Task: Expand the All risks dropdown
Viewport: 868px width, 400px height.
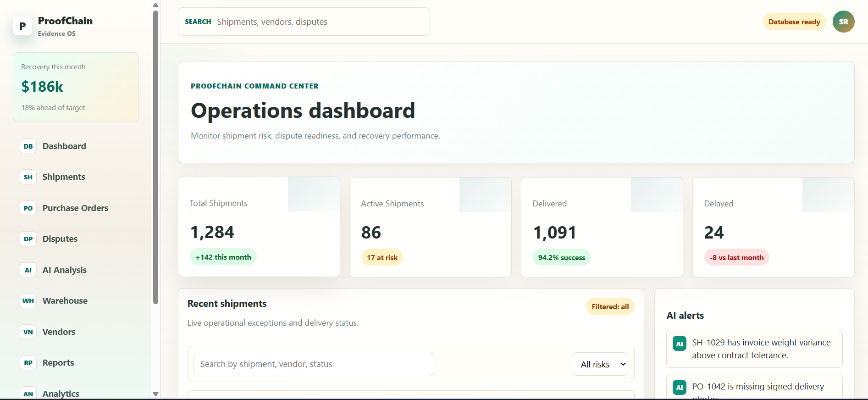Action: coord(600,364)
